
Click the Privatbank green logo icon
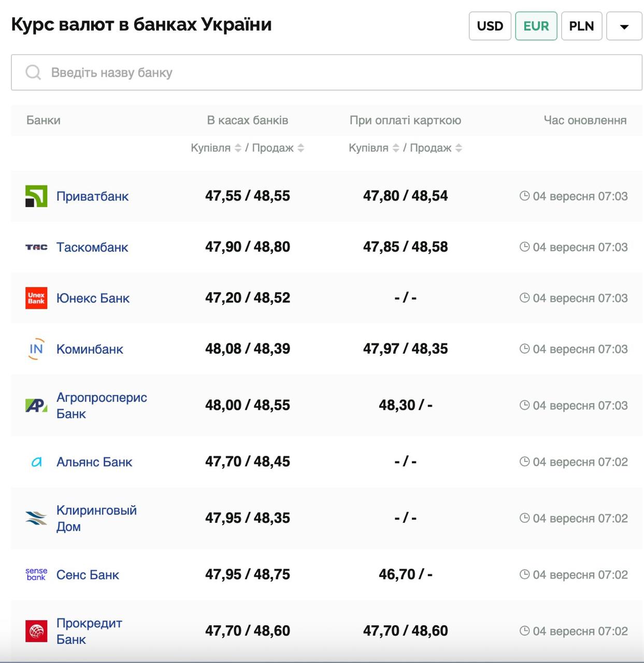(x=36, y=196)
